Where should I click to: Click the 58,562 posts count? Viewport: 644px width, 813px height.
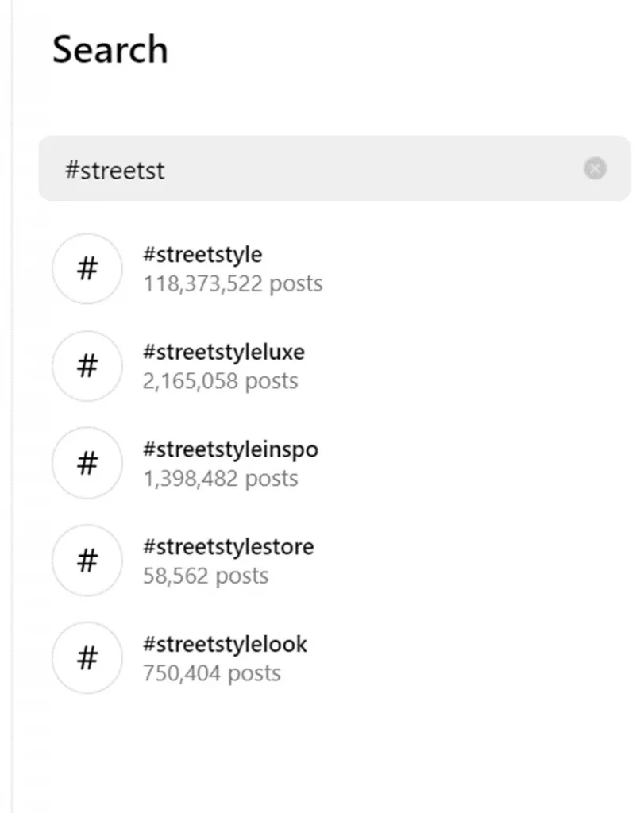coord(206,576)
